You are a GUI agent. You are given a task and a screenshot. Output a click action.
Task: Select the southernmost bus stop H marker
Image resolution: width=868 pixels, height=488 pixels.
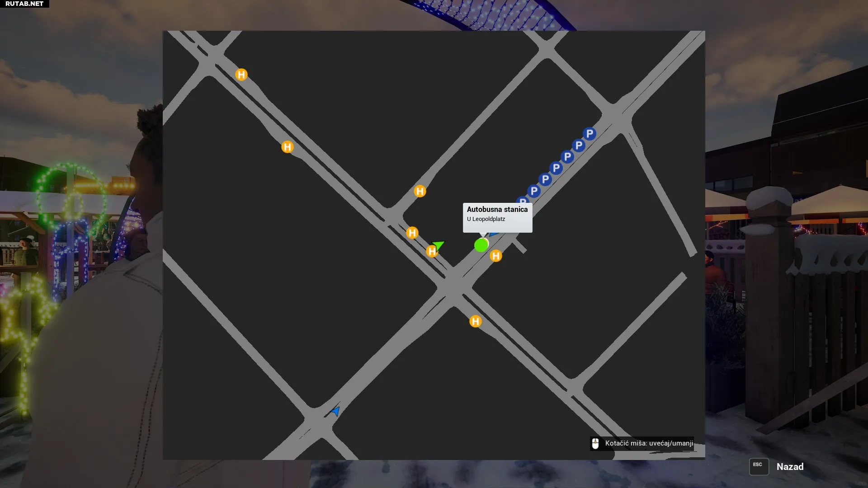click(475, 321)
